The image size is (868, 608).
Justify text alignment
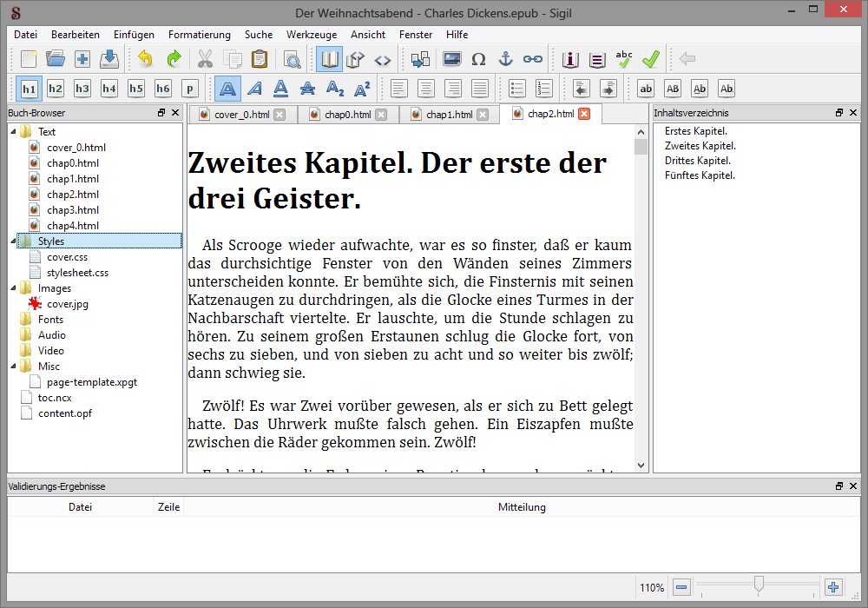click(x=480, y=89)
